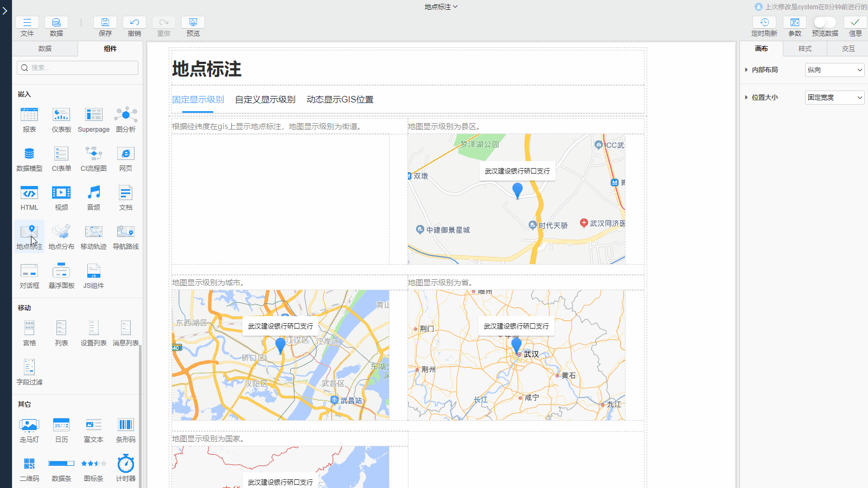Click the 撤销 (Undo) toolbar icon
The height and width of the screenshot is (488, 868).
pos(135,23)
